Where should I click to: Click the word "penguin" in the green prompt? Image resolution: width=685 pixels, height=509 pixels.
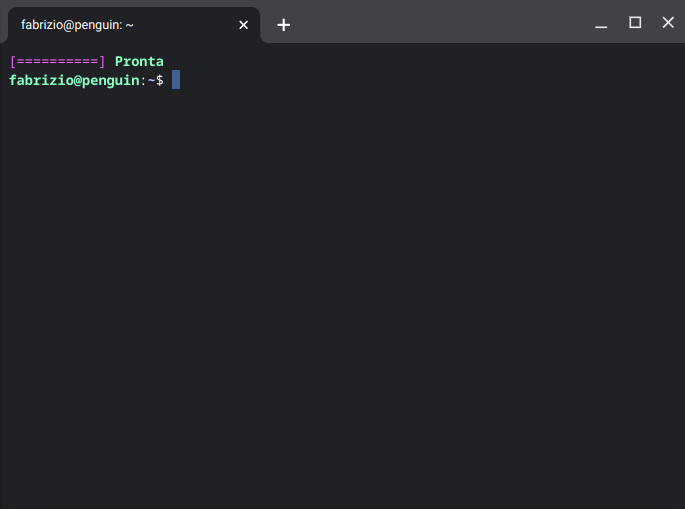pos(110,80)
